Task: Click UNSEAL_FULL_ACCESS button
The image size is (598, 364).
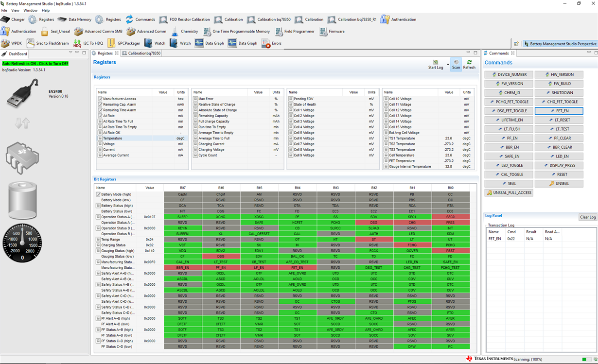Action: [x=509, y=192]
